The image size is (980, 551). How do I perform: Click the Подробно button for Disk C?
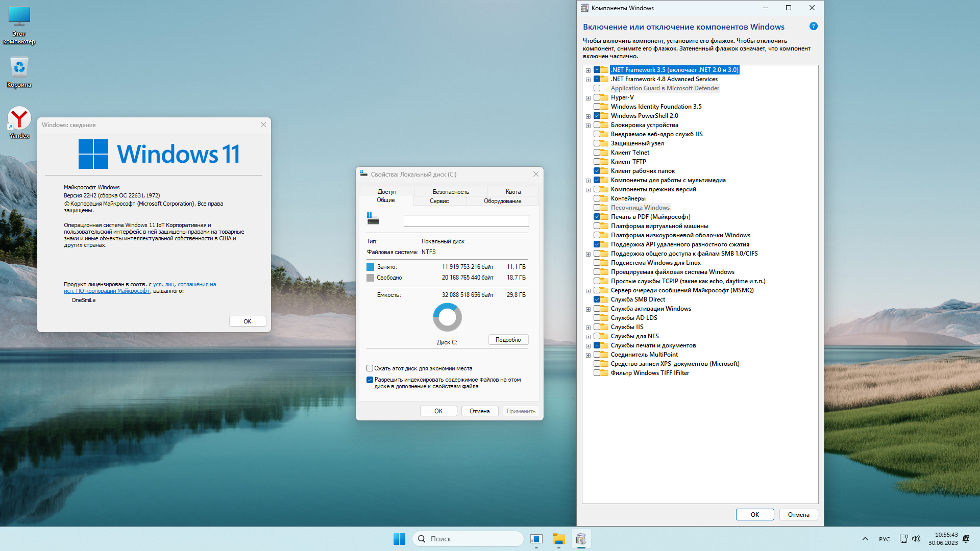[x=508, y=340]
